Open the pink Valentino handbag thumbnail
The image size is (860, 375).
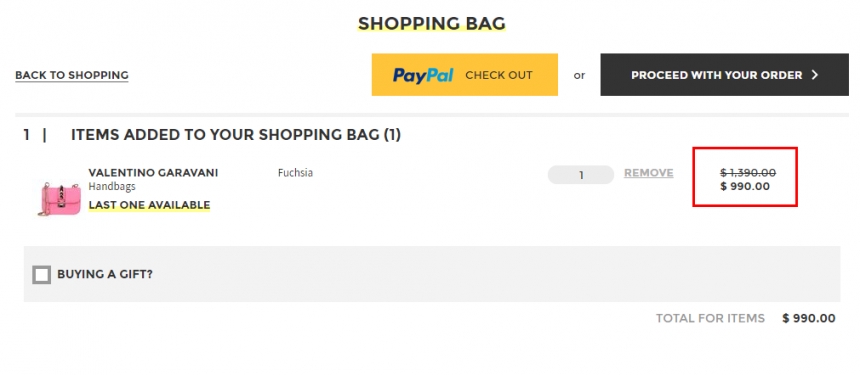[x=60, y=198]
